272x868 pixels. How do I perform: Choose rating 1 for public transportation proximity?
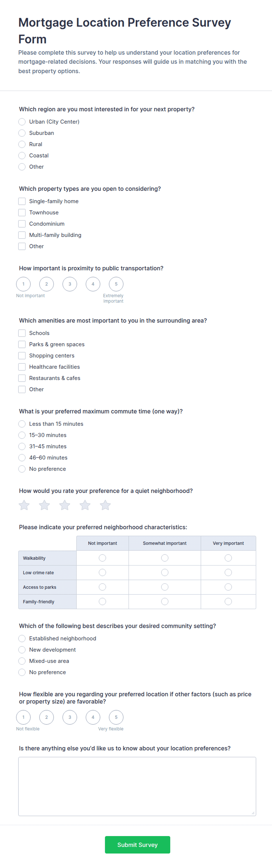point(23,284)
